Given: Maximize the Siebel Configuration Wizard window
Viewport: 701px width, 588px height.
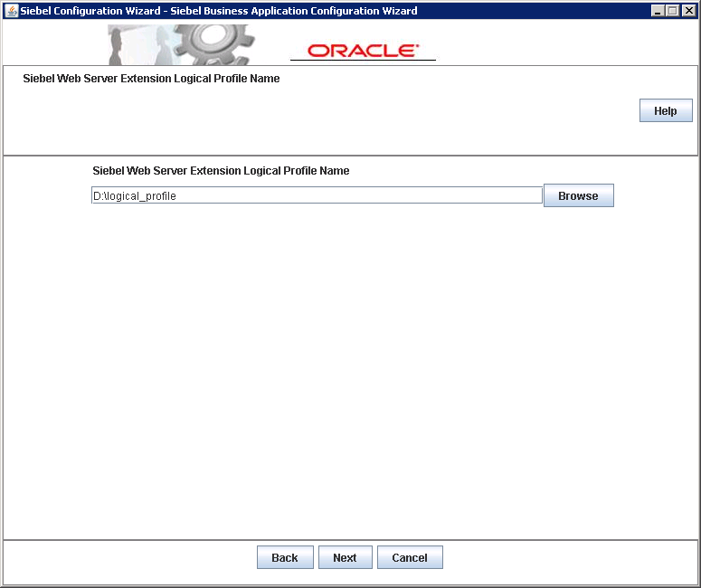Looking at the screenshot, I should (x=672, y=11).
